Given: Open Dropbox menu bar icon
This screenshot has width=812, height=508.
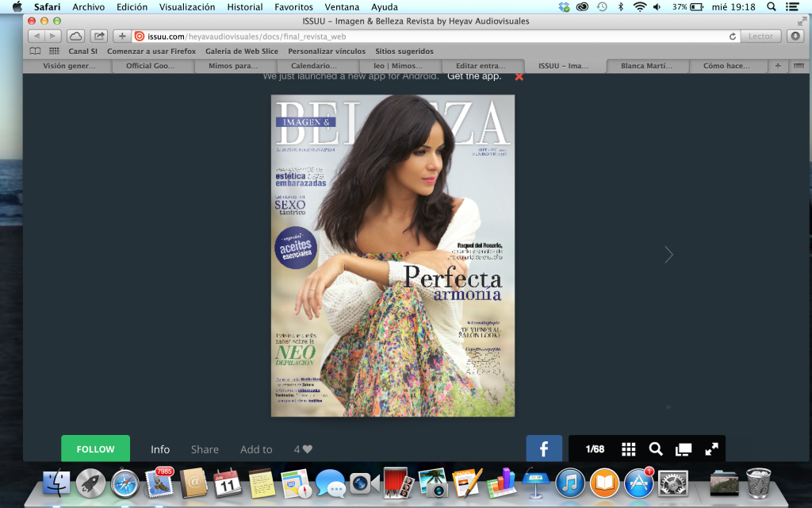Looking at the screenshot, I should pos(564,6).
